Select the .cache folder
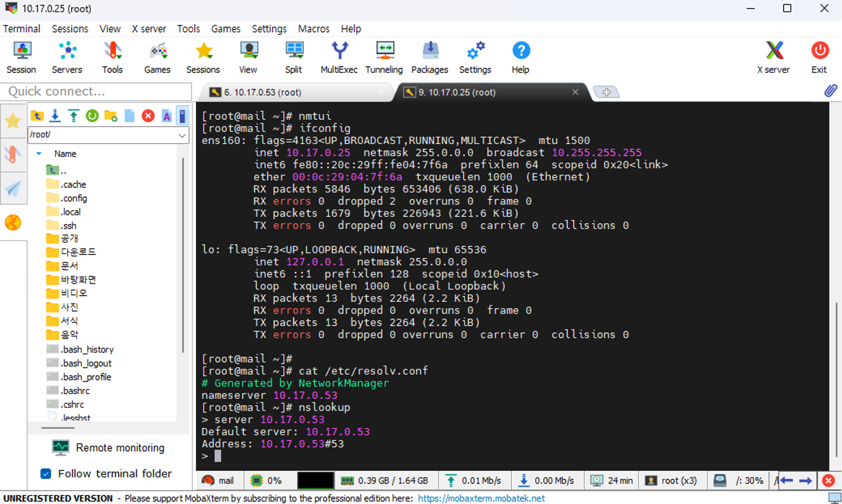The image size is (842, 504). point(66,185)
